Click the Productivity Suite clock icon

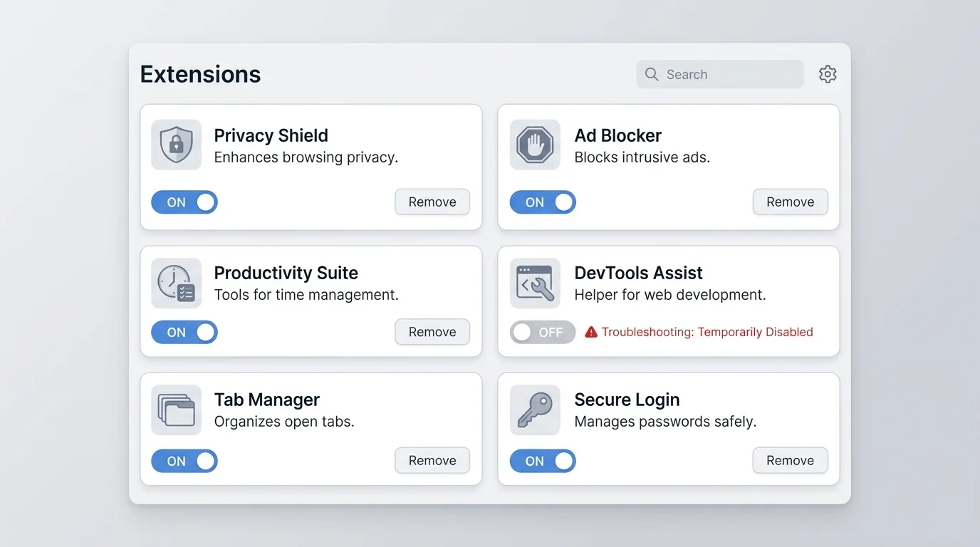(x=177, y=283)
